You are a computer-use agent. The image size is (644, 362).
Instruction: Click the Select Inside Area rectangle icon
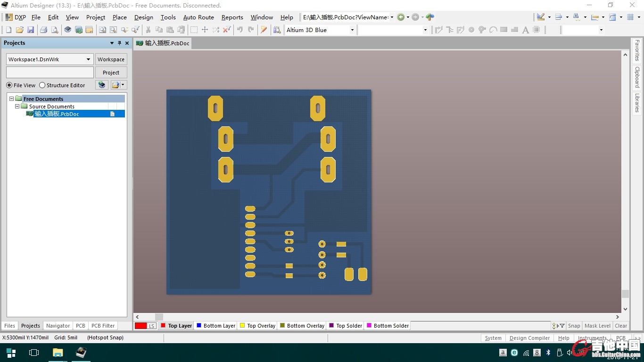pyautogui.click(x=194, y=30)
